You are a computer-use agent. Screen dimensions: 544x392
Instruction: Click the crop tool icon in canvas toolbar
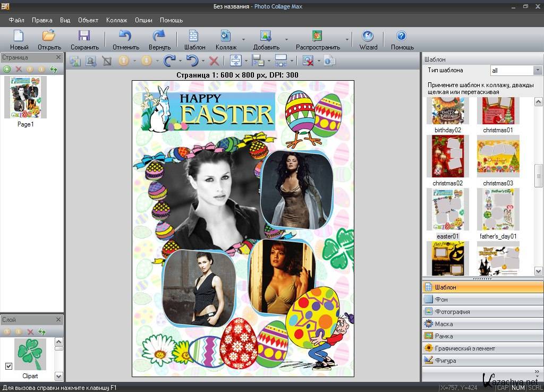(x=107, y=61)
